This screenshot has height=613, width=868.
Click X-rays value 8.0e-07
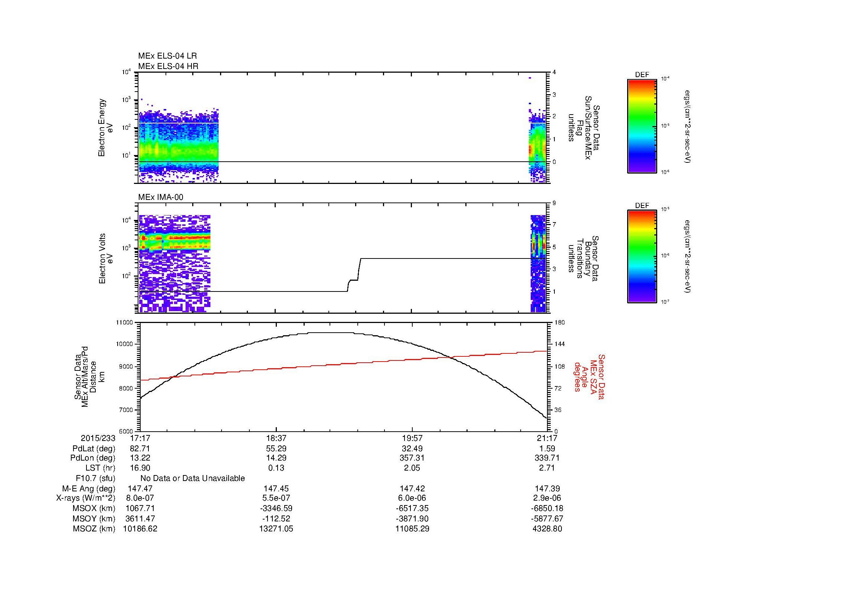coord(140,498)
